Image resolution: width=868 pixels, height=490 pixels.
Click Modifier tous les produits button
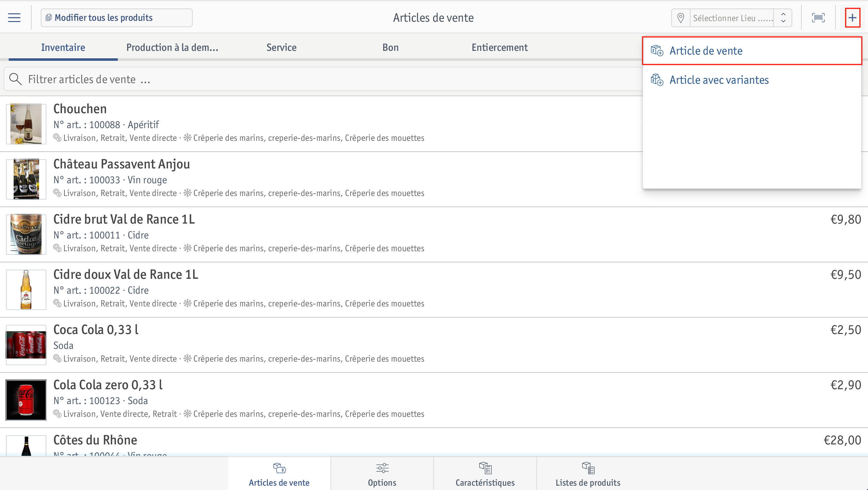click(117, 18)
